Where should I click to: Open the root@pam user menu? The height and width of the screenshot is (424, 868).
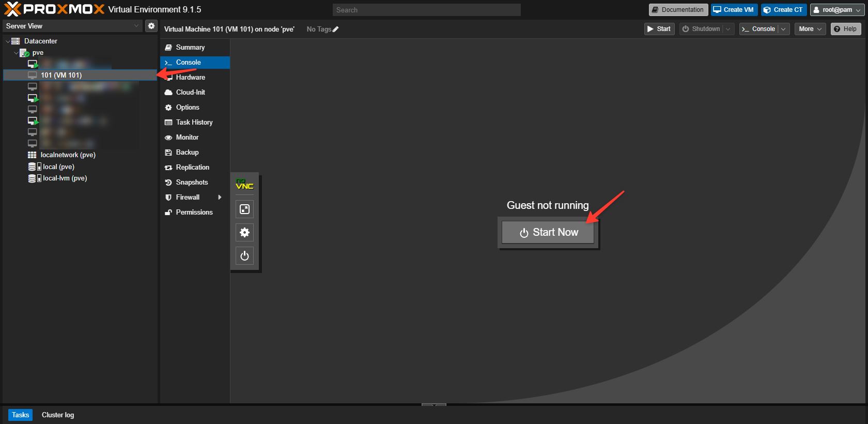coord(837,10)
